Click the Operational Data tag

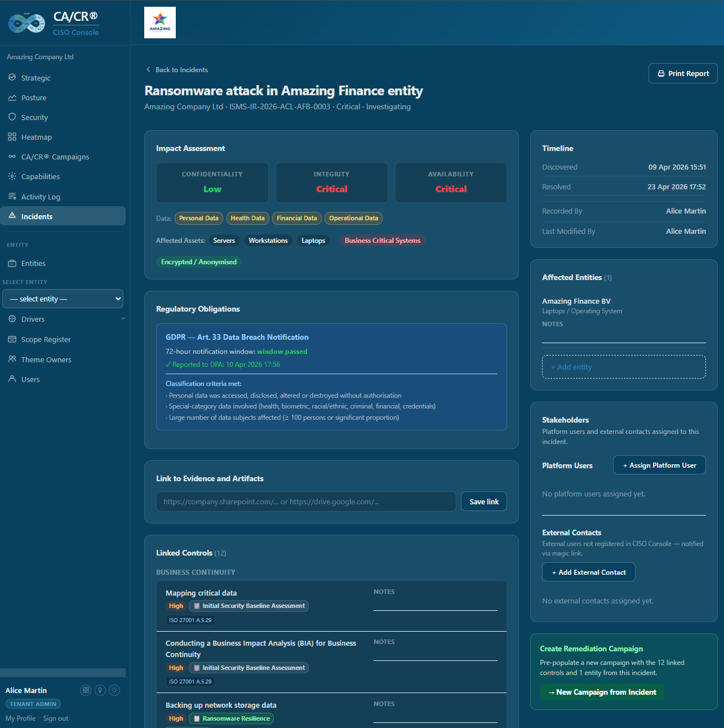click(x=353, y=218)
